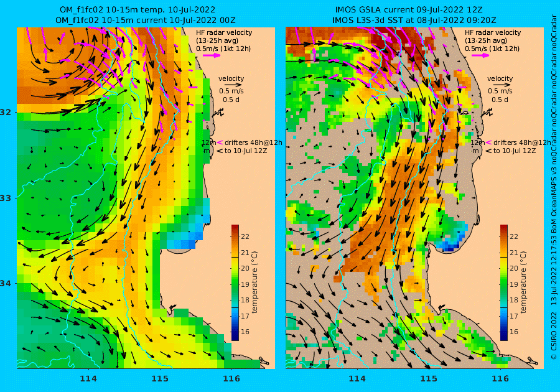Click 'drifters 48h@12h' text in left map
This screenshot has height=392, width=560.
point(253,142)
